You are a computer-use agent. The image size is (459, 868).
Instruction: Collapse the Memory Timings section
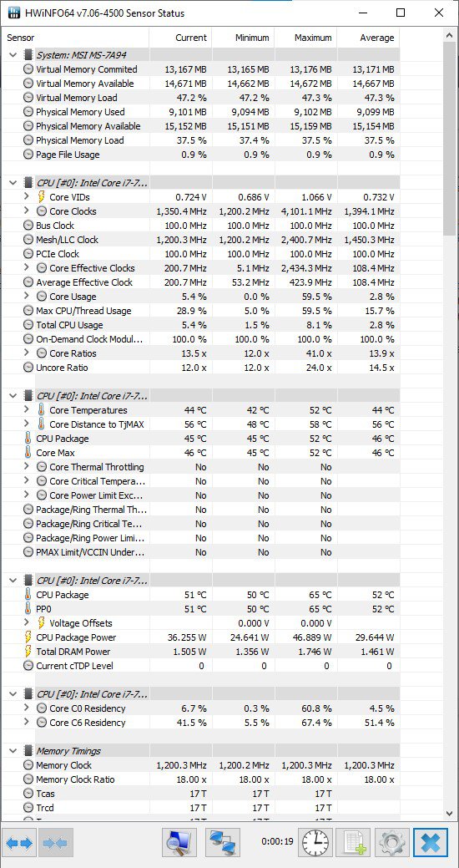click(13, 751)
